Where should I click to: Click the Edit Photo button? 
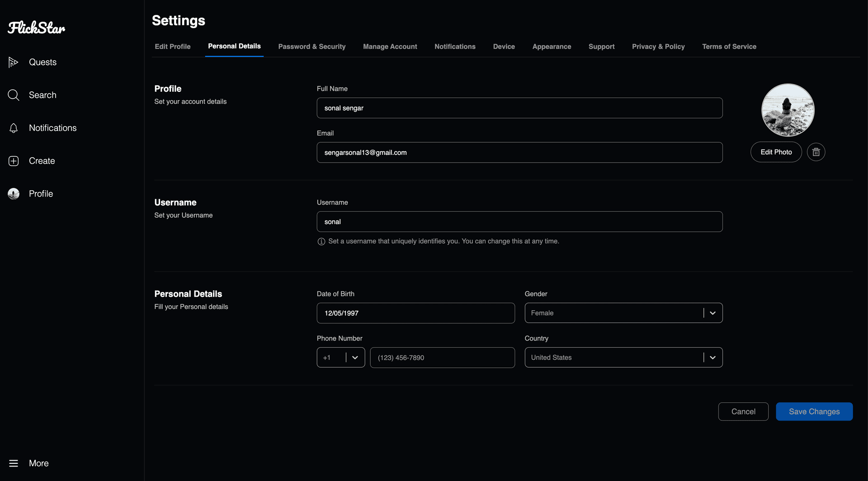click(776, 152)
